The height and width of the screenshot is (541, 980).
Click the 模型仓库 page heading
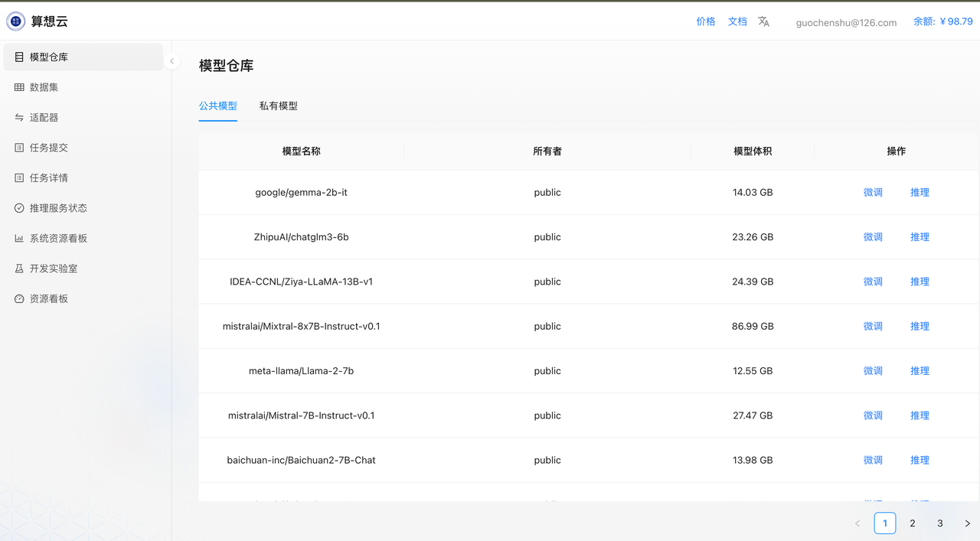click(x=227, y=66)
